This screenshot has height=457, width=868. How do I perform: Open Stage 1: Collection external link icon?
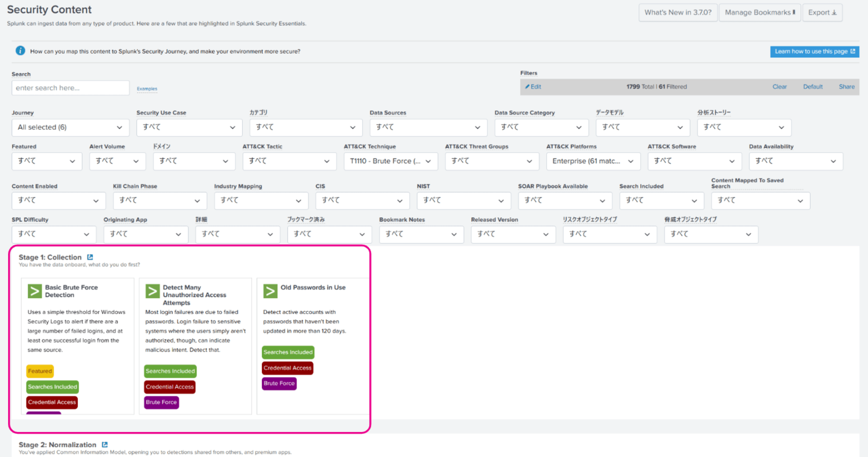pyautogui.click(x=90, y=257)
